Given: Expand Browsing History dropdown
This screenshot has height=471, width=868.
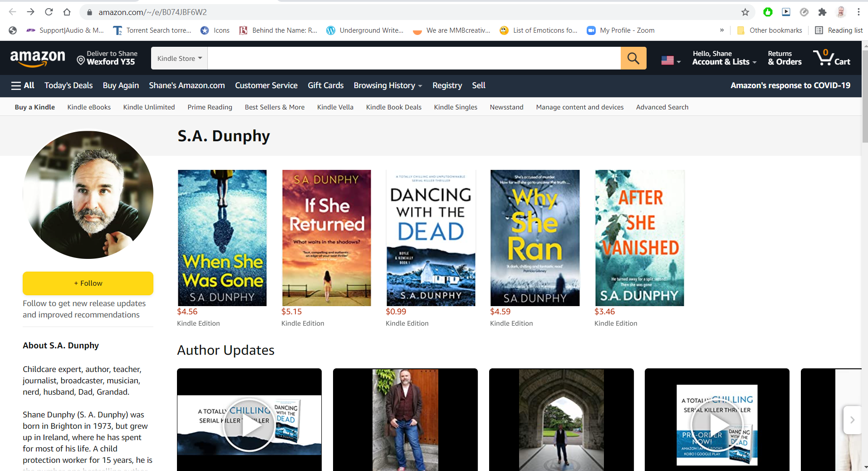Looking at the screenshot, I should (387, 85).
